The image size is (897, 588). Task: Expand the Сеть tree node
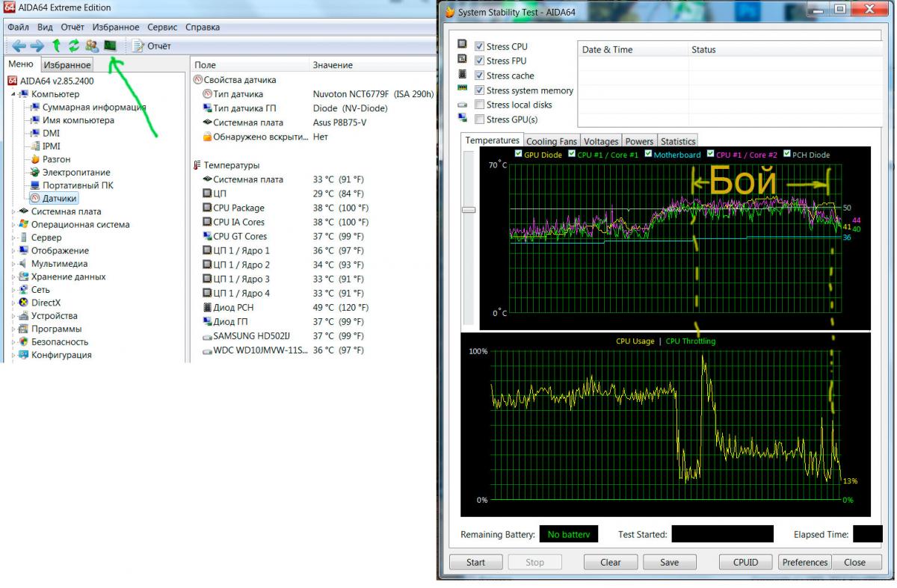point(13,290)
